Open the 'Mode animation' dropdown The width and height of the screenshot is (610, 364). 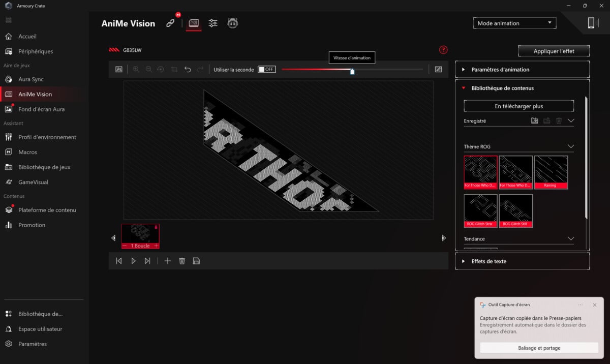514,23
